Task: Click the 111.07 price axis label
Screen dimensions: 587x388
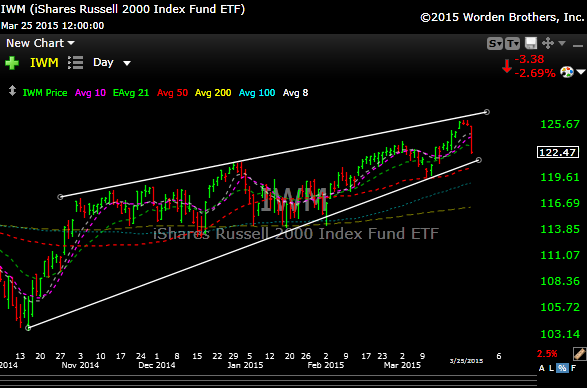Action: pyautogui.click(x=560, y=255)
